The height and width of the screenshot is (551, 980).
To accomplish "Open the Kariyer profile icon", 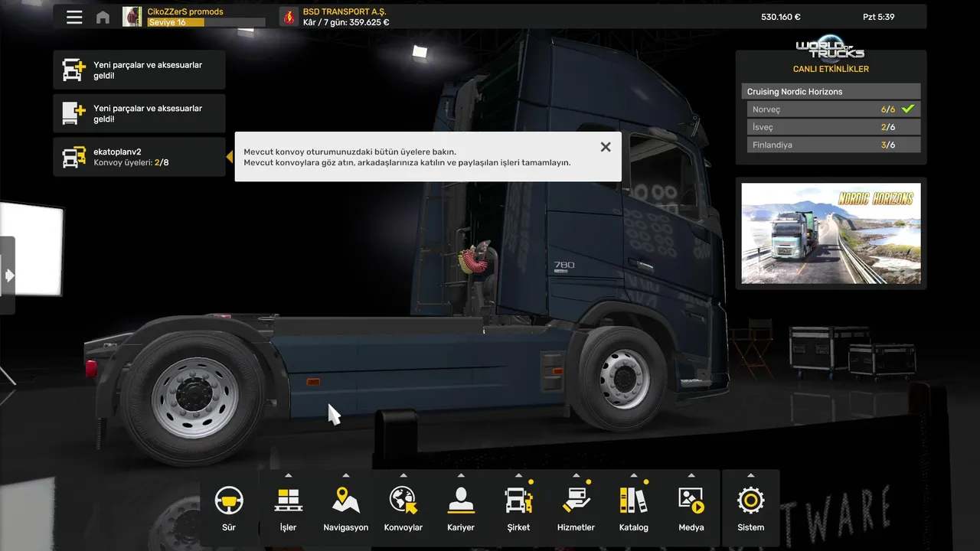I will point(461,500).
